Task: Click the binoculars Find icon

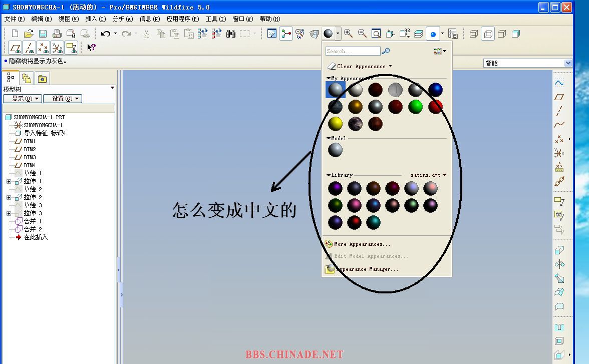Action: pos(231,34)
